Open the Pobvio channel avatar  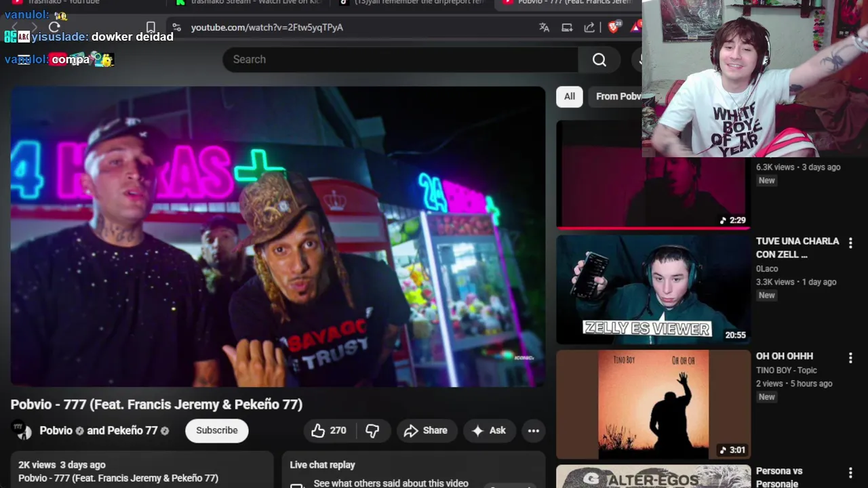22,430
